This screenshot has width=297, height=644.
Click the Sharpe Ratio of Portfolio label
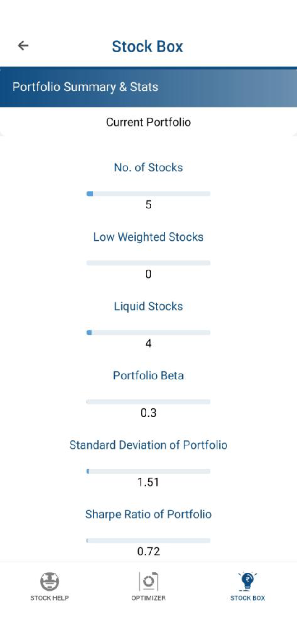148,514
